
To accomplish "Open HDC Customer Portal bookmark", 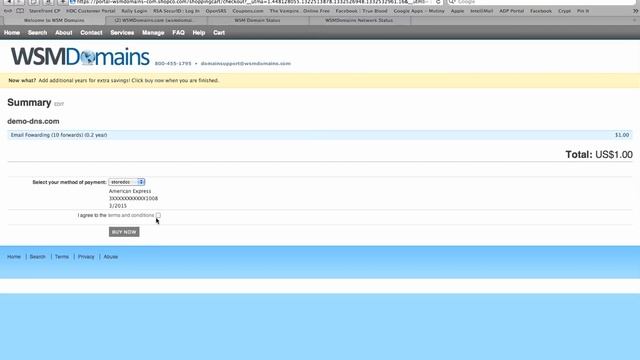I will [x=91, y=11].
